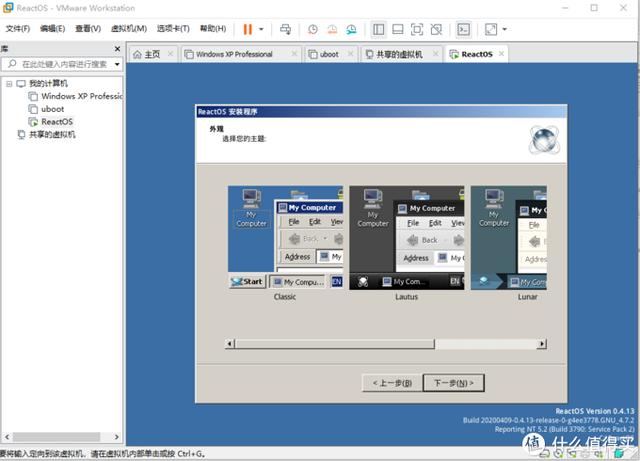
Task: Close the Windows XP Professional tab
Action: tap(294, 54)
